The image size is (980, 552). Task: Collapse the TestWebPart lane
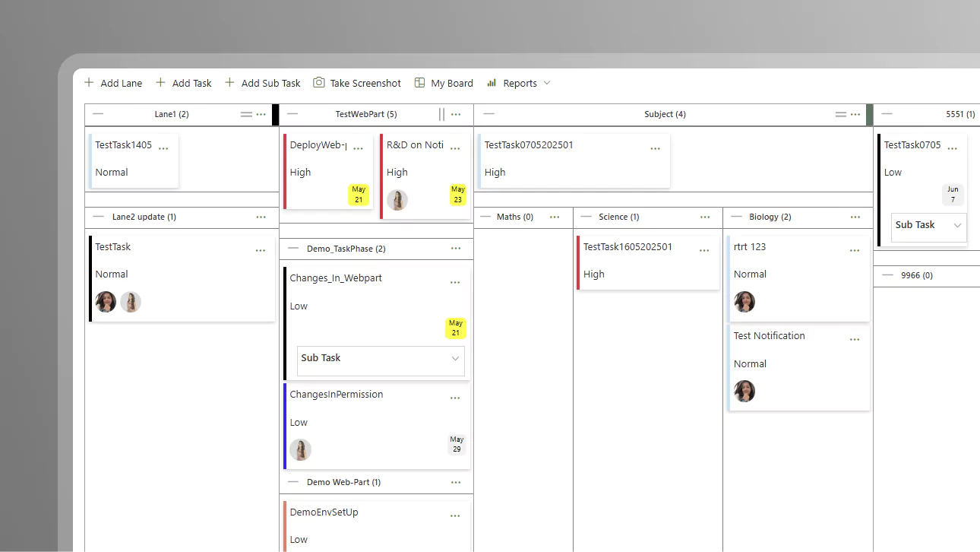tap(292, 114)
